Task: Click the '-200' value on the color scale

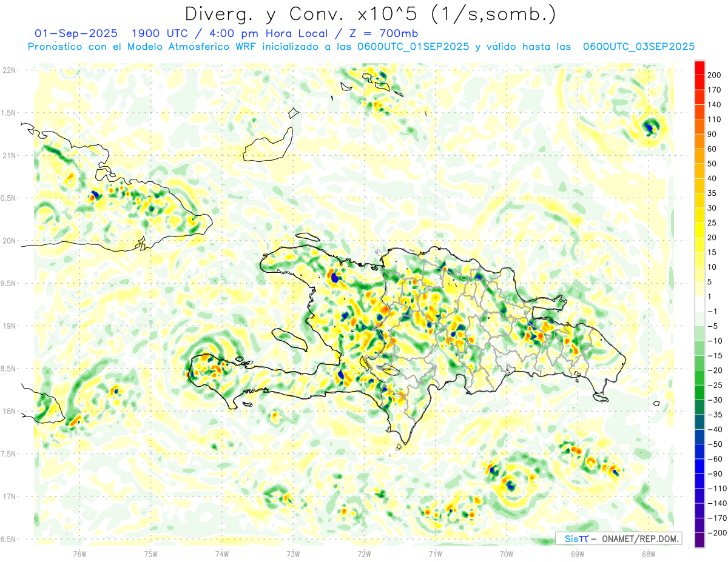Action: pos(716,534)
